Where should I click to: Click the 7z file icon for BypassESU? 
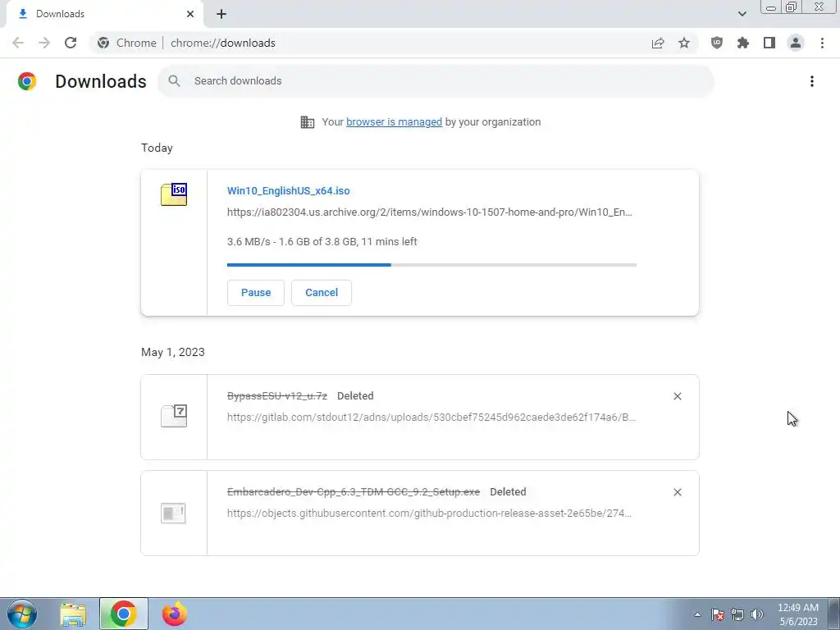click(x=174, y=416)
